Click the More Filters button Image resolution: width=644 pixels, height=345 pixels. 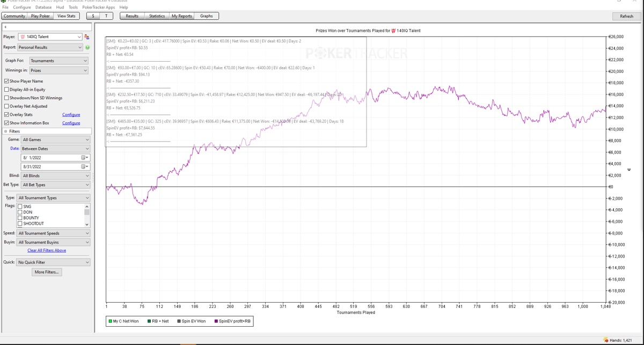[47, 272]
